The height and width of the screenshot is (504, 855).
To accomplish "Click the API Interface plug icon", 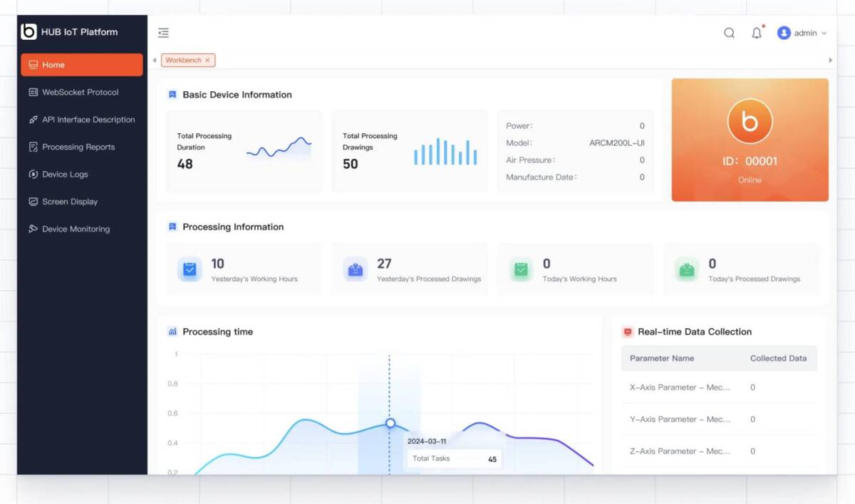I will (33, 120).
